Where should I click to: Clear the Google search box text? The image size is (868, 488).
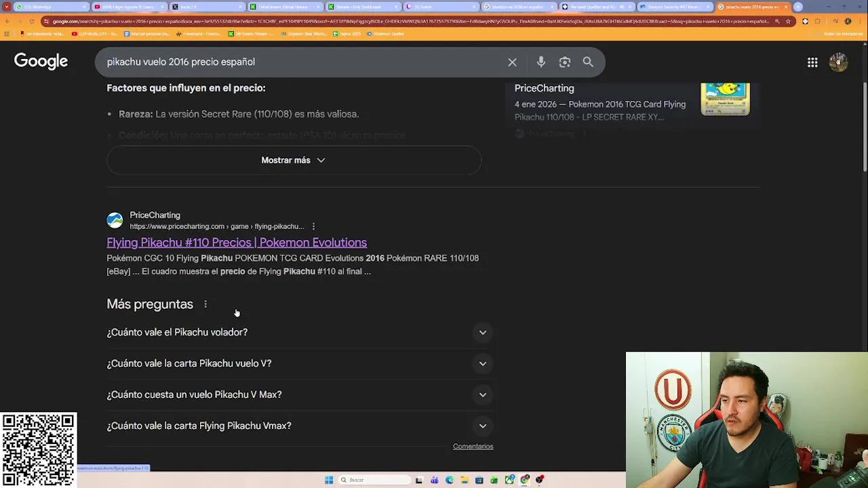pos(512,62)
